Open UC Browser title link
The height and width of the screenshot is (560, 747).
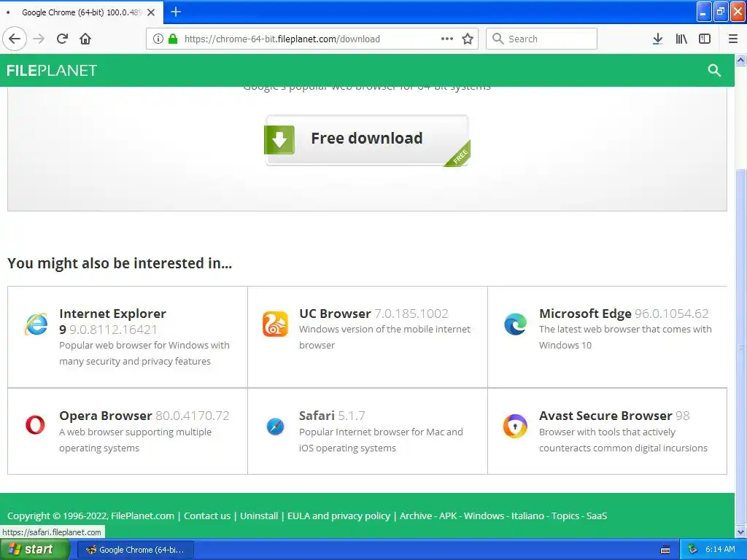tap(335, 314)
